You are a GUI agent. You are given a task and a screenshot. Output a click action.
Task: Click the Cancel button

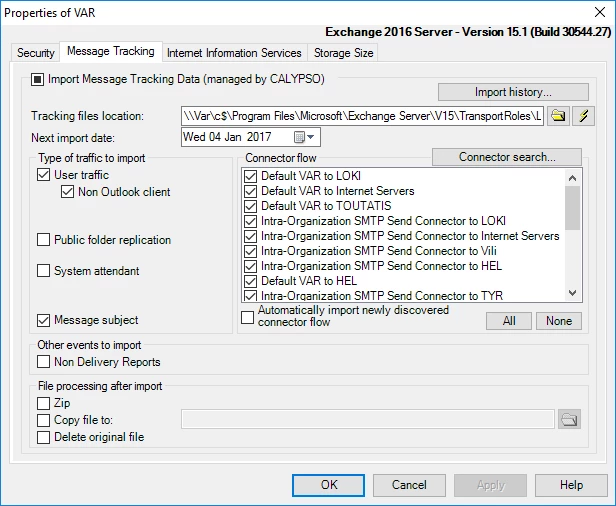tap(409, 485)
